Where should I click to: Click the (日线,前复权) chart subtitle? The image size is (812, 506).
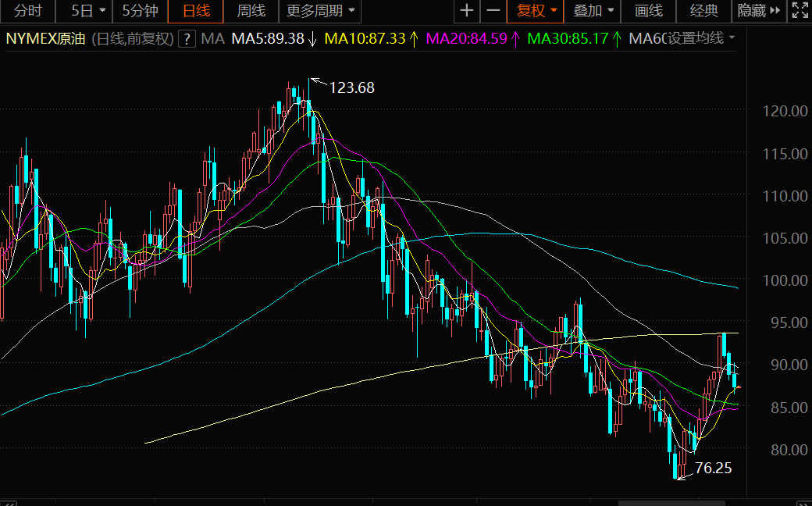(x=133, y=39)
